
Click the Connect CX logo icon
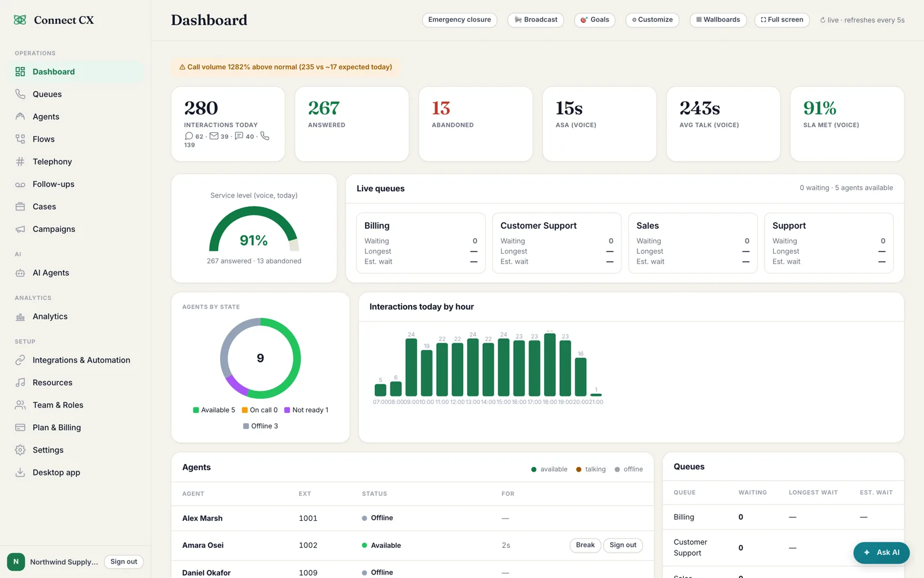tap(20, 20)
